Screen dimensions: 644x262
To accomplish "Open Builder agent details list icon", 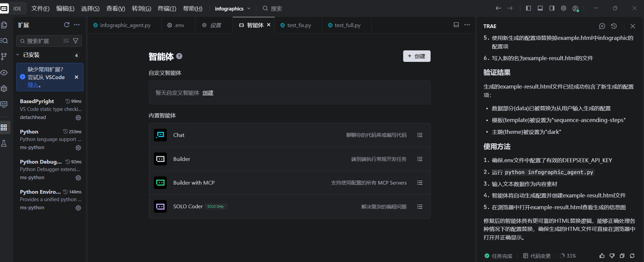I will [x=420, y=159].
